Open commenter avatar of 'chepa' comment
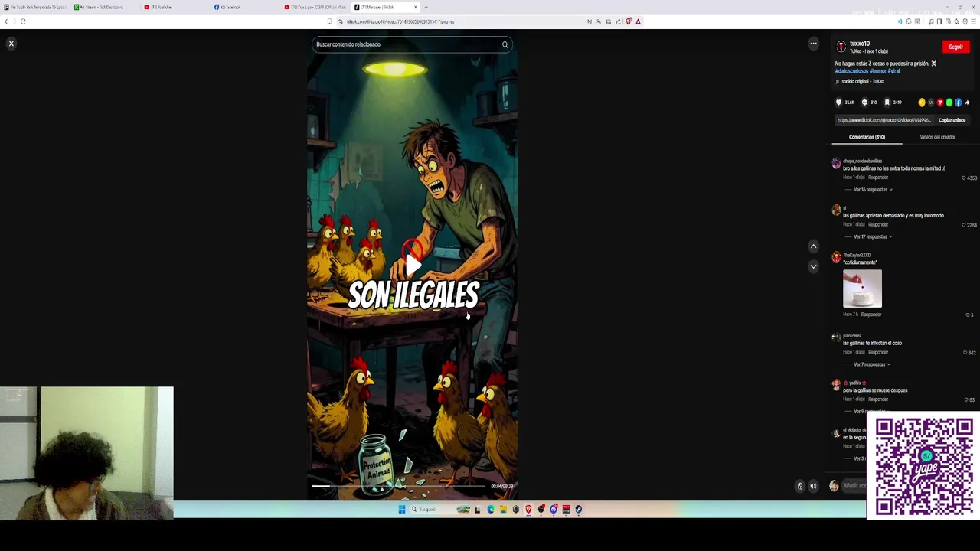 tap(836, 164)
